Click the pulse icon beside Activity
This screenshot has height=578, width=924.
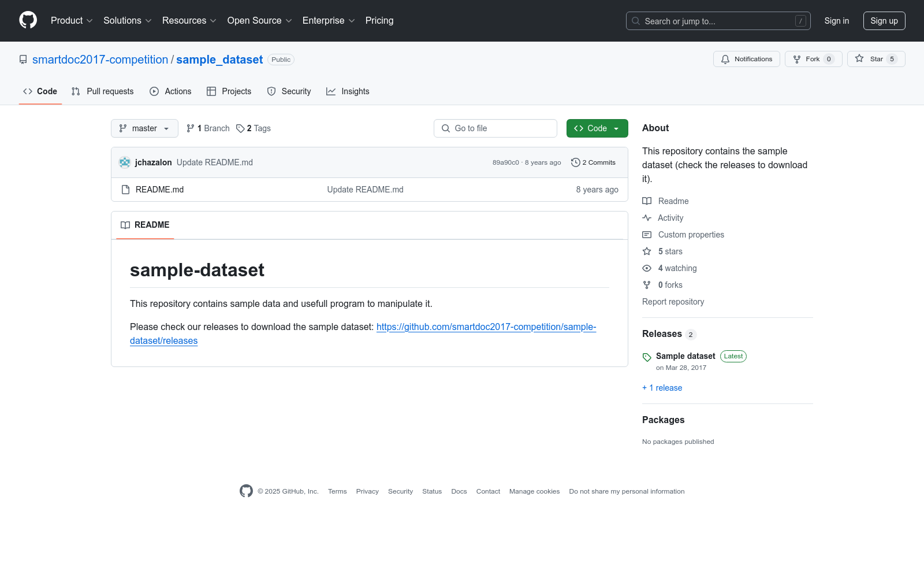pyautogui.click(x=647, y=218)
